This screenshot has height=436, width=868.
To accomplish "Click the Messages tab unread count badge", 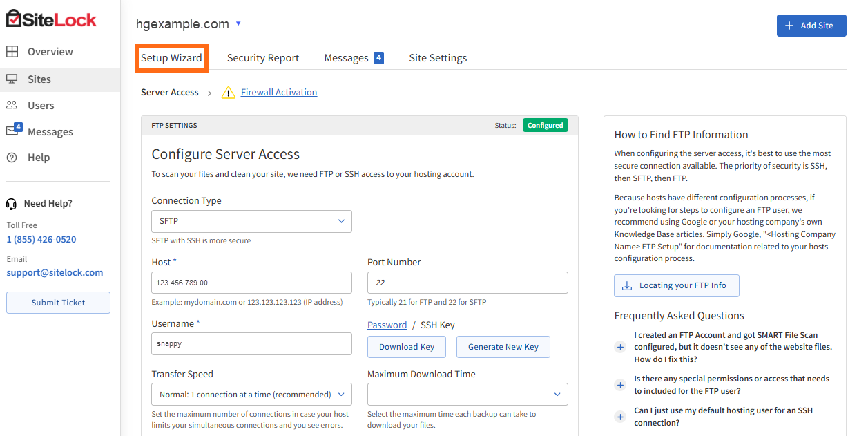I will tap(378, 58).
